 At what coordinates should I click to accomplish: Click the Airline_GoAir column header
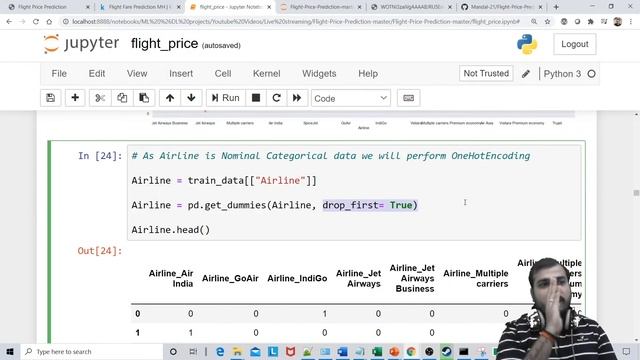[230, 278]
